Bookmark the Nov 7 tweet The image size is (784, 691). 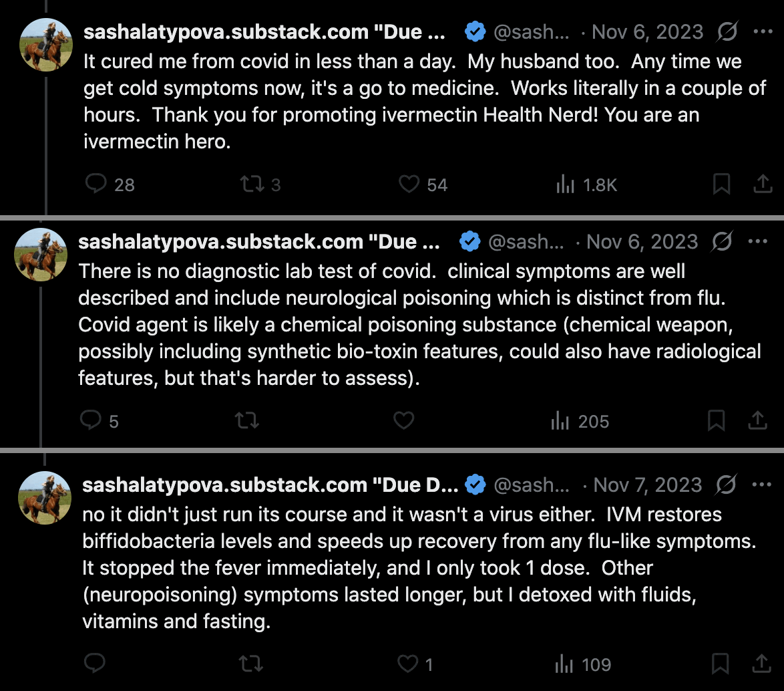720,664
